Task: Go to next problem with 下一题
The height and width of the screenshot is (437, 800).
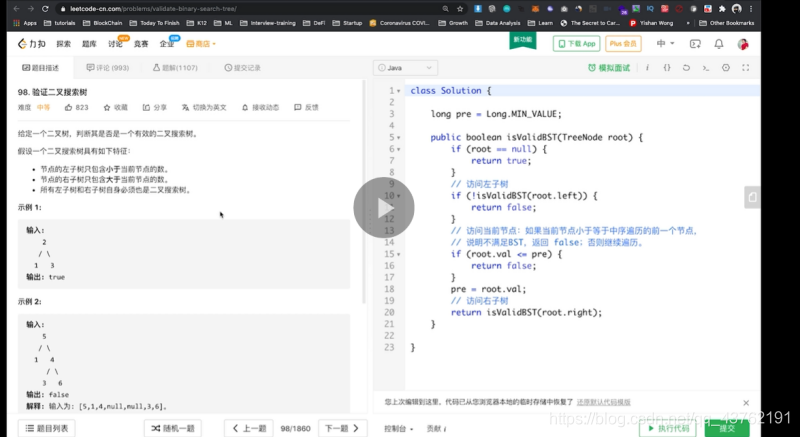Action: (342, 428)
